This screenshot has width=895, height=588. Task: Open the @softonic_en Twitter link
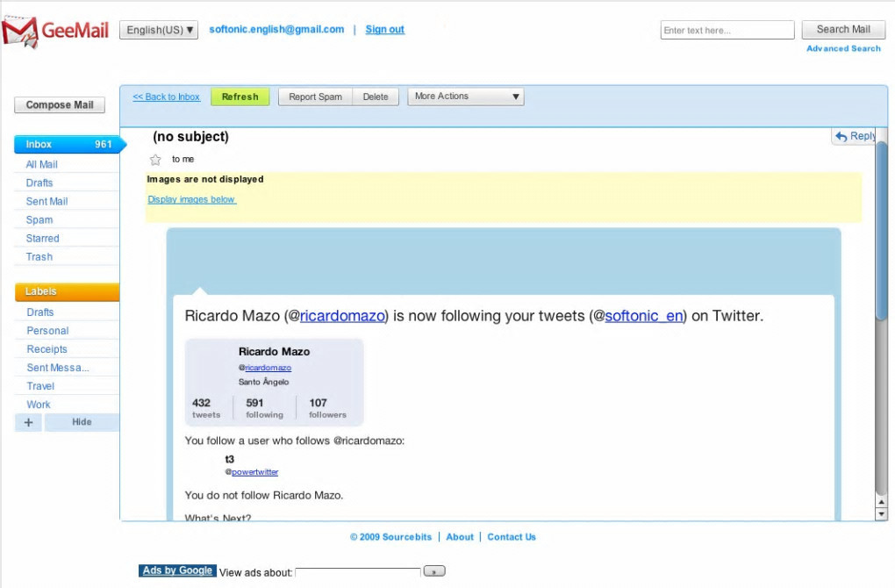pos(644,316)
